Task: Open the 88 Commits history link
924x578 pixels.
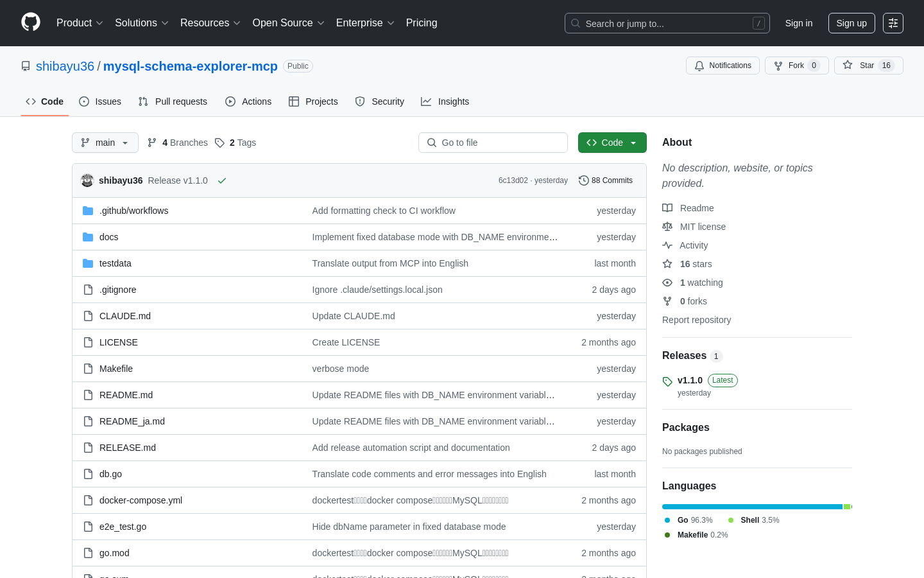Action: 606,180
